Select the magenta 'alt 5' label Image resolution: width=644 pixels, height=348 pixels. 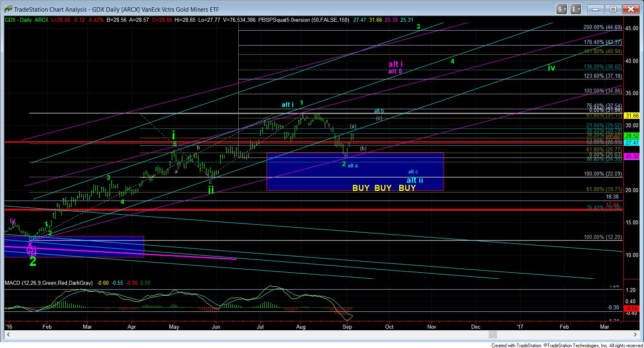point(395,71)
